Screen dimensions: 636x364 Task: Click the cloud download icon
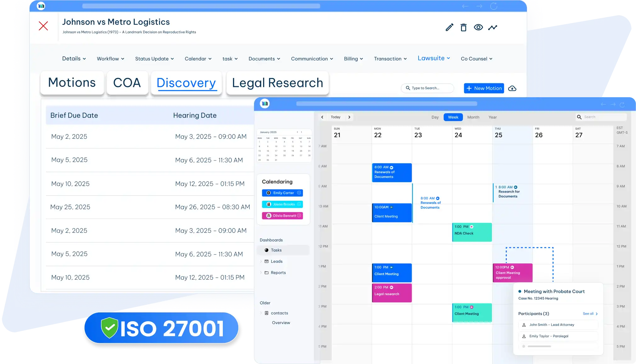click(x=512, y=88)
